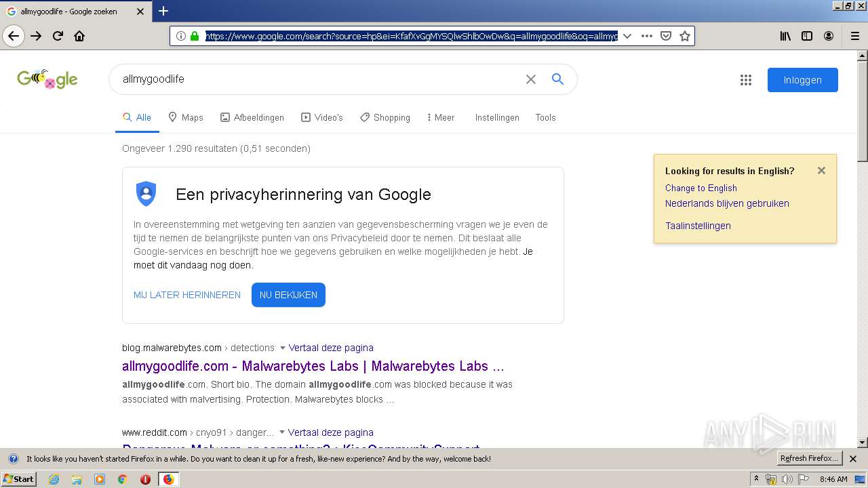
Task: Switch to Video's results
Action: [322, 117]
